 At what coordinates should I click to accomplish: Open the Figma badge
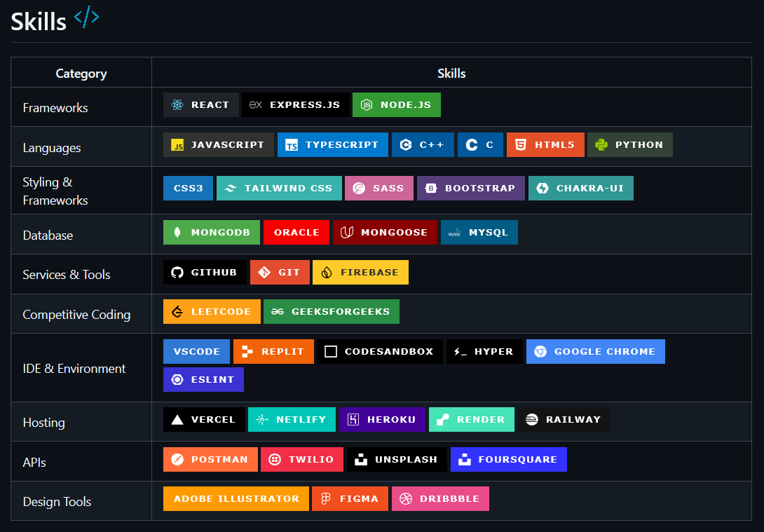click(x=350, y=499)
